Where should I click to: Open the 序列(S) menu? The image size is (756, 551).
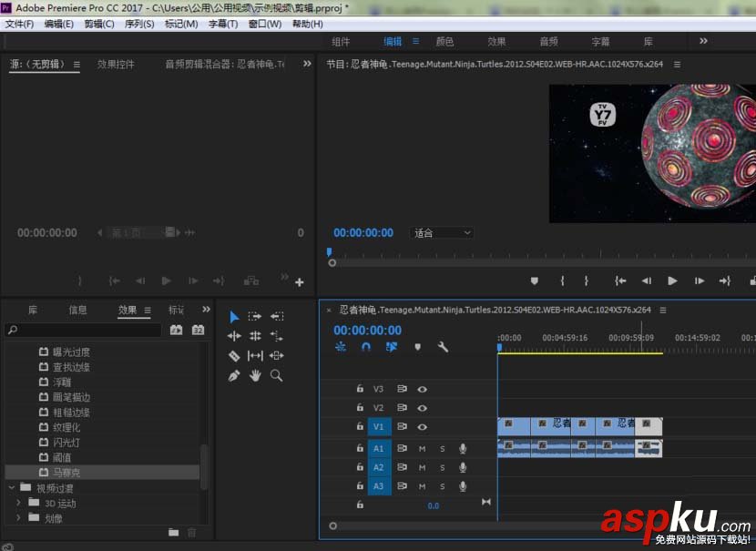(x=139, y=24)
